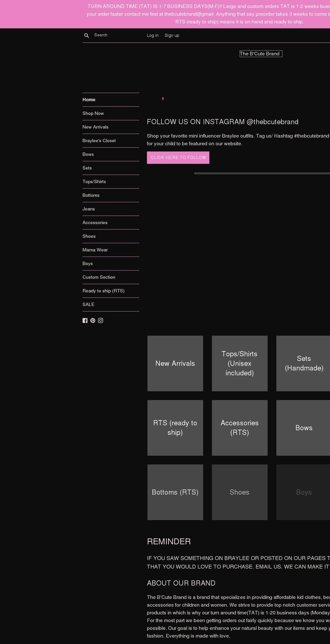Open the Facebook social icon
330x644 pixels.
pos(85,320)
